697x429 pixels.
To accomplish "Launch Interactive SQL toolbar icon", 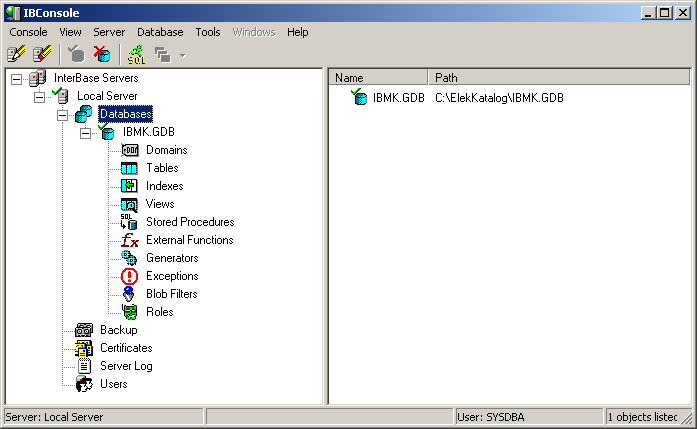I will 136,54.
